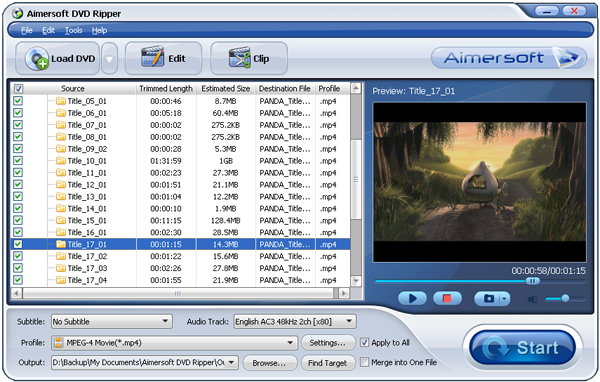
Task: Click the 00:02:30 trimmed length cell
Action: click(166, 232)
